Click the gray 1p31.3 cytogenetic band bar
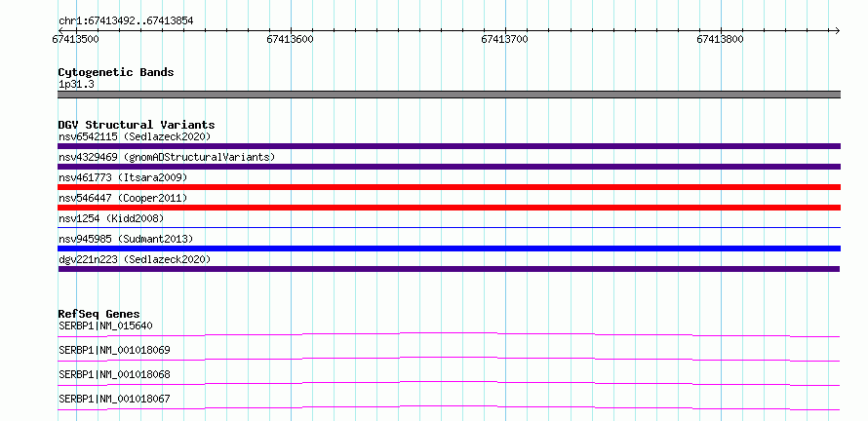The width and height of the screenshot is (868, 421). [x=449, y=95]
